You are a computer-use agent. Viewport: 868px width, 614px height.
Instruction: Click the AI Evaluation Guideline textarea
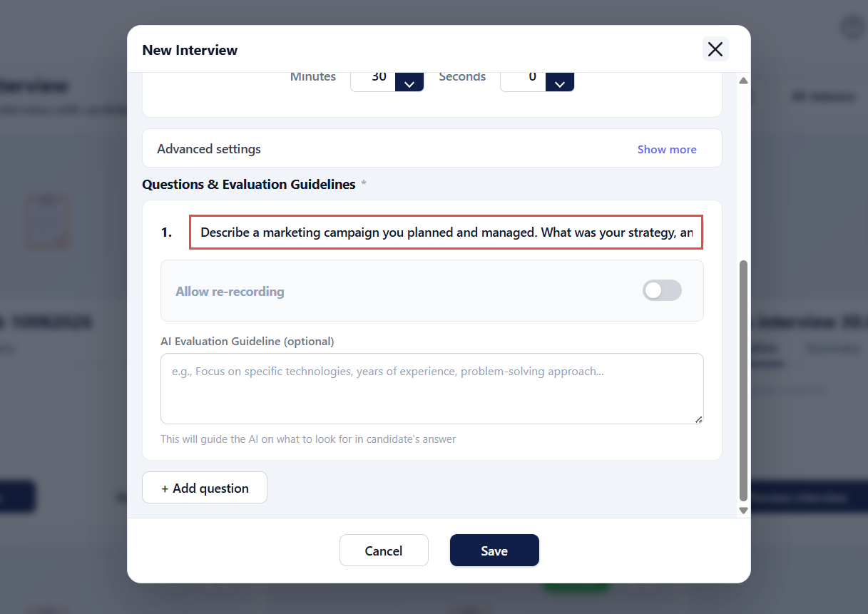click(432, 389)
